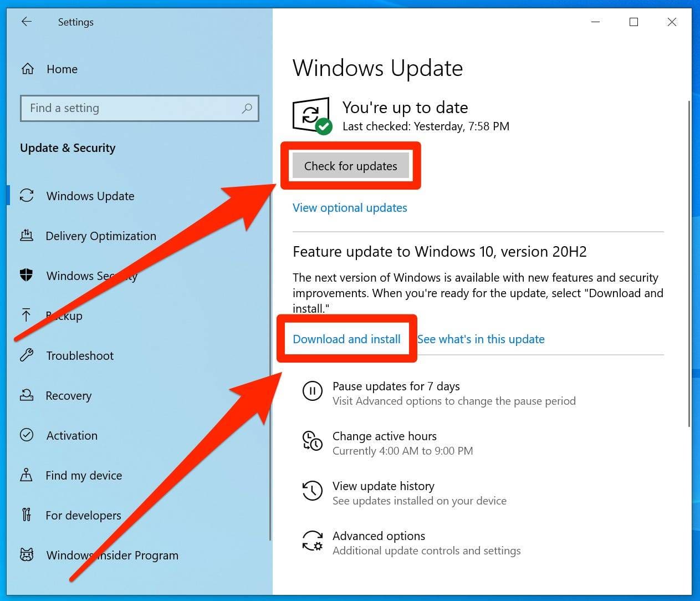Open Recovery settings
Screen dimensions: 700x601
(69, 396)
